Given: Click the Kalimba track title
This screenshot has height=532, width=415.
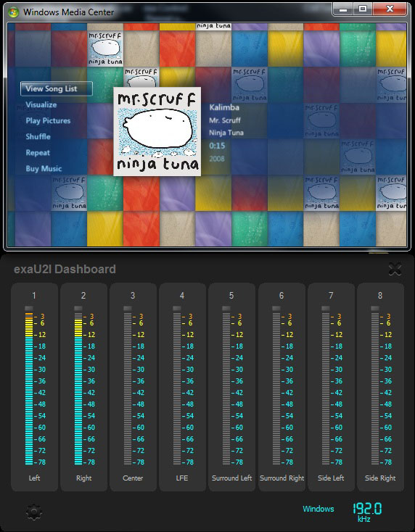Looking at the screenshot, I should (224, 107).
